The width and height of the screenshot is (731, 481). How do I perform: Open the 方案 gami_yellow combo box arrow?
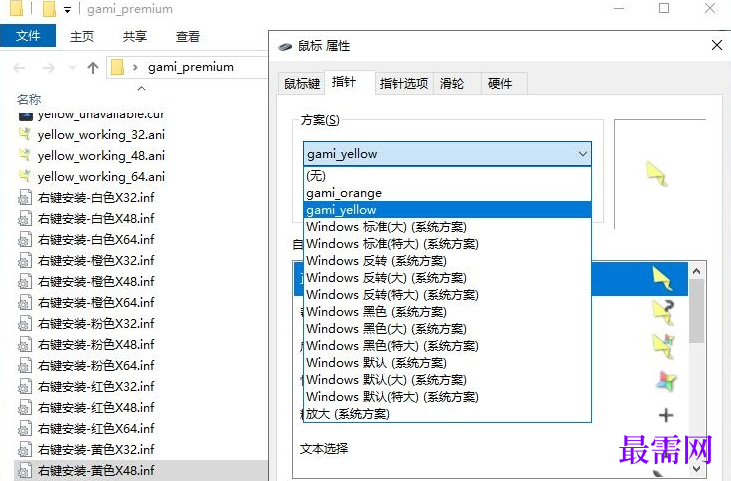pos(582,154)
